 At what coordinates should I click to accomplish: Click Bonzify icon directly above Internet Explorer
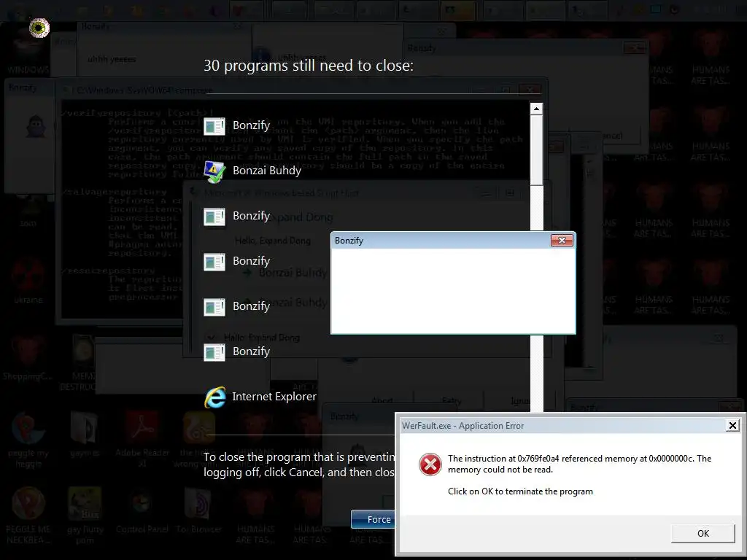pos(214,352)
